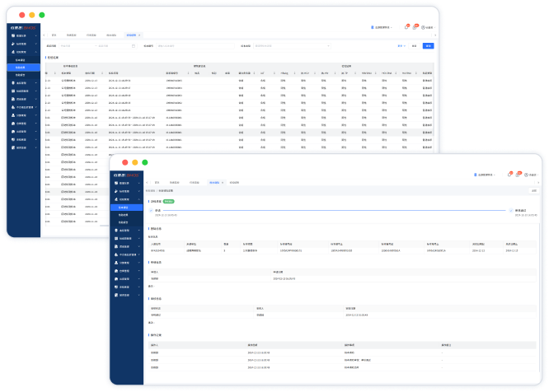Click the notification bell icon in back window
549x392 pixels.
click(406, 27)
